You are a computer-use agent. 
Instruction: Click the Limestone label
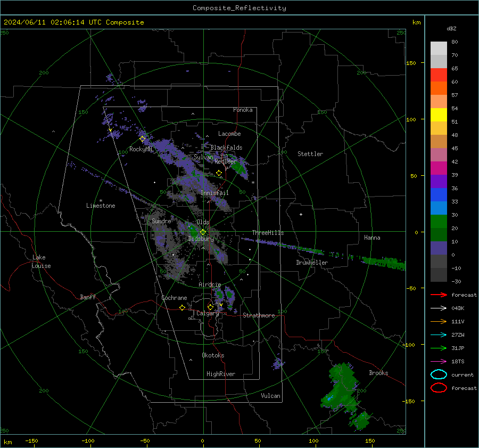101,206
